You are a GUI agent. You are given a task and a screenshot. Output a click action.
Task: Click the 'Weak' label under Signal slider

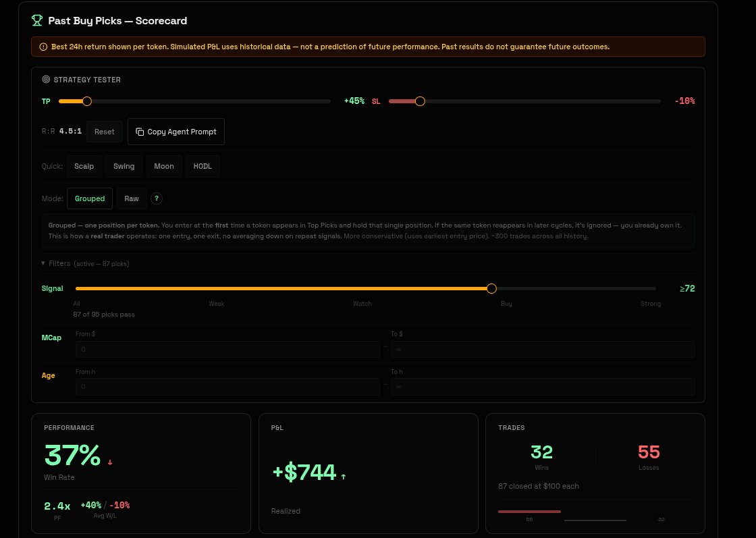[x=217, y=304]
